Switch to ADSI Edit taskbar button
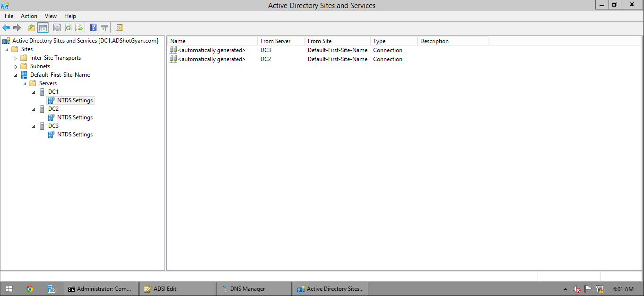 coord(177,288)
